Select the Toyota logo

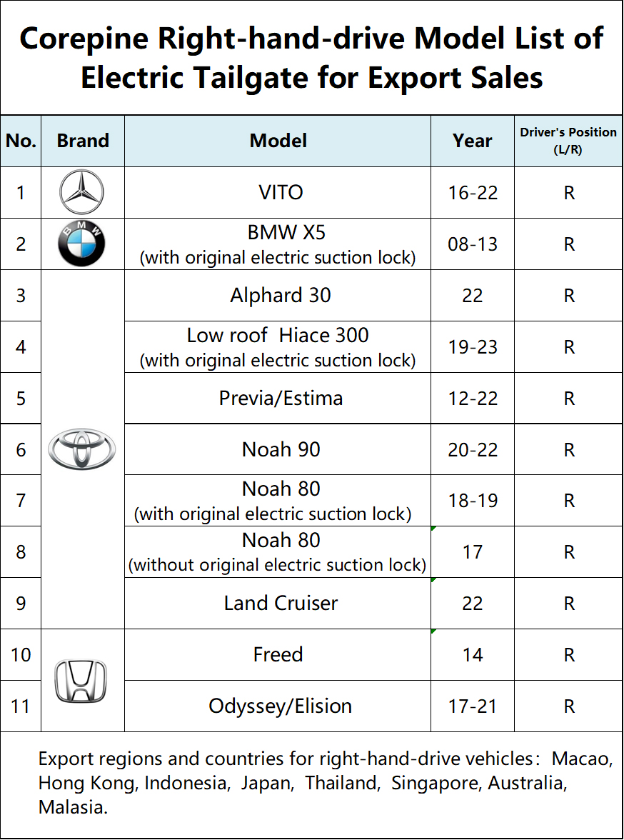tap(82, 449)
